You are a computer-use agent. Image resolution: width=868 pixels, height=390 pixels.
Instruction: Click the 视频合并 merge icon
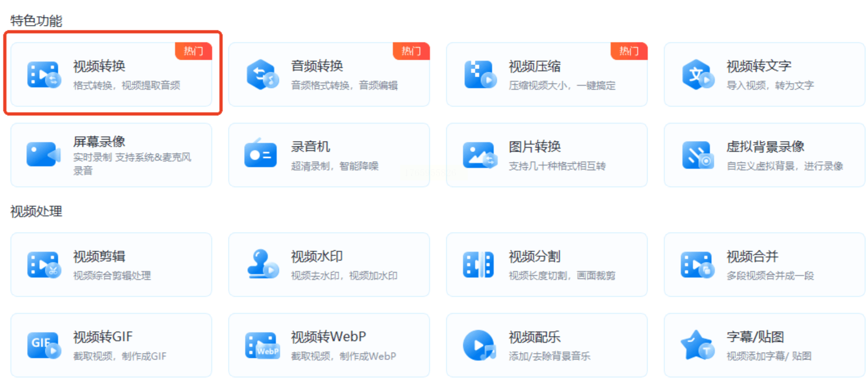click(698, 265)
